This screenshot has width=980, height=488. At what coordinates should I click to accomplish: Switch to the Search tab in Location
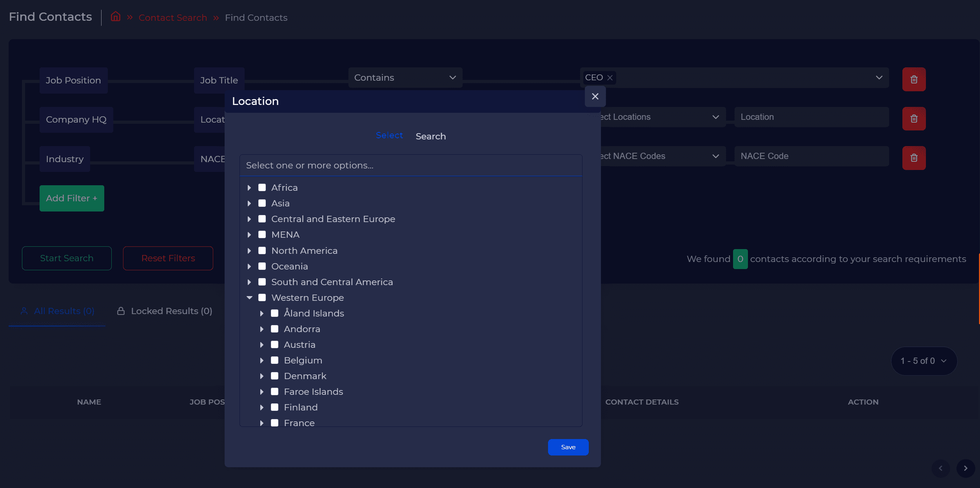430,136
